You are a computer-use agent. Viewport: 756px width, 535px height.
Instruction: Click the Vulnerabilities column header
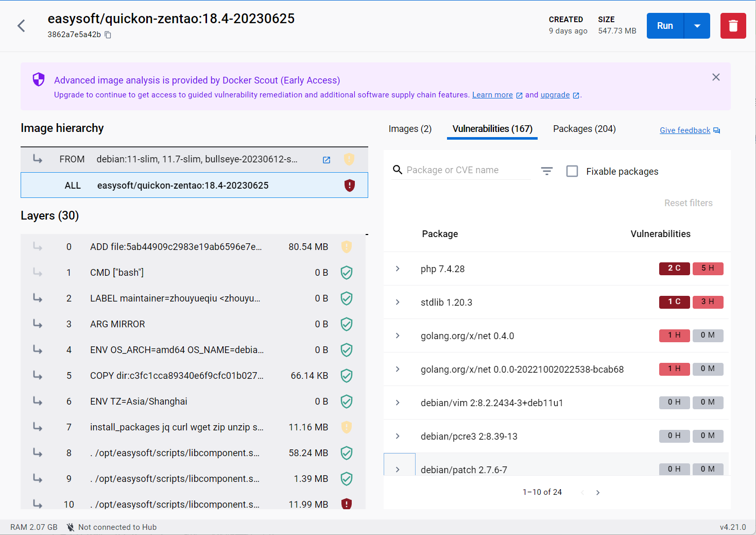[x=661, y=234]
